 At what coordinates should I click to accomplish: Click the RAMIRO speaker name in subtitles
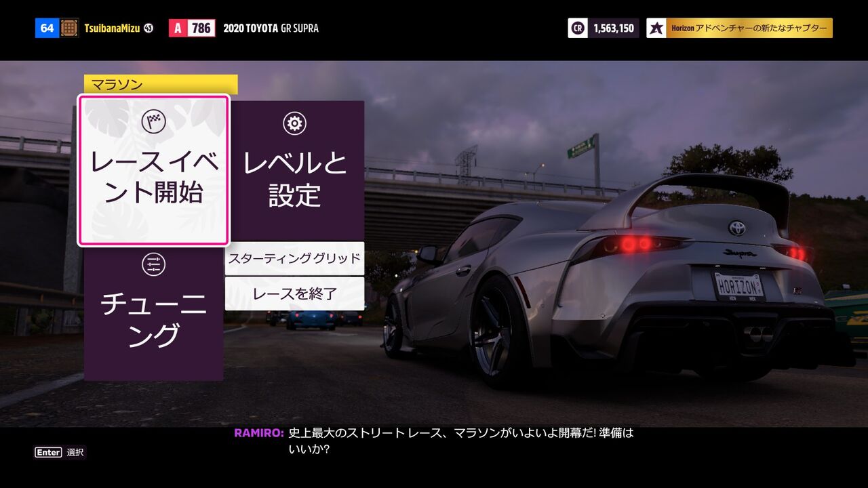[259, 433]
